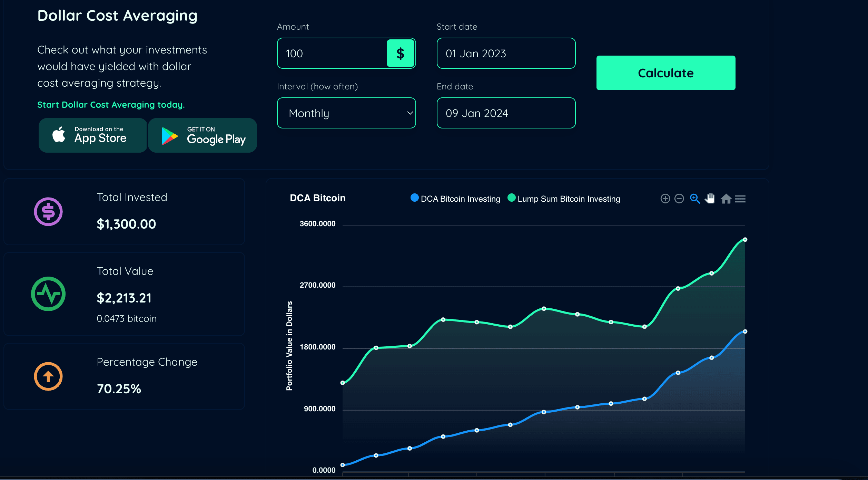Open the chart hamburger menu

(740, 199)
